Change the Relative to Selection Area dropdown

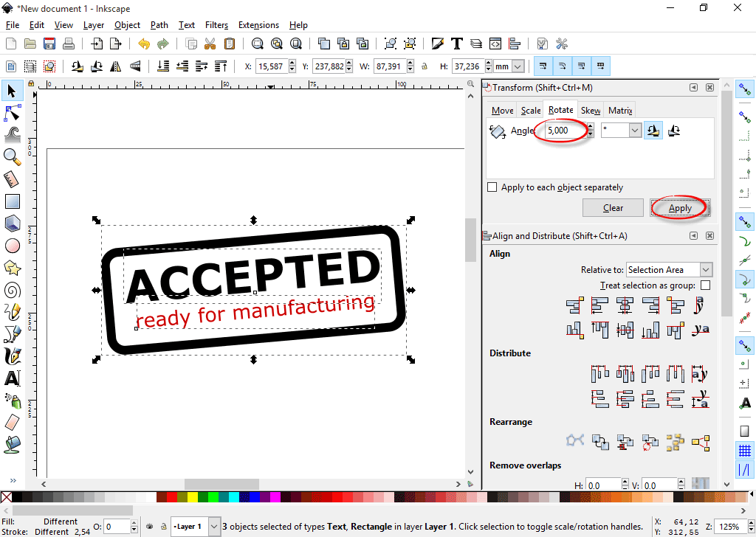click(668, 269)
